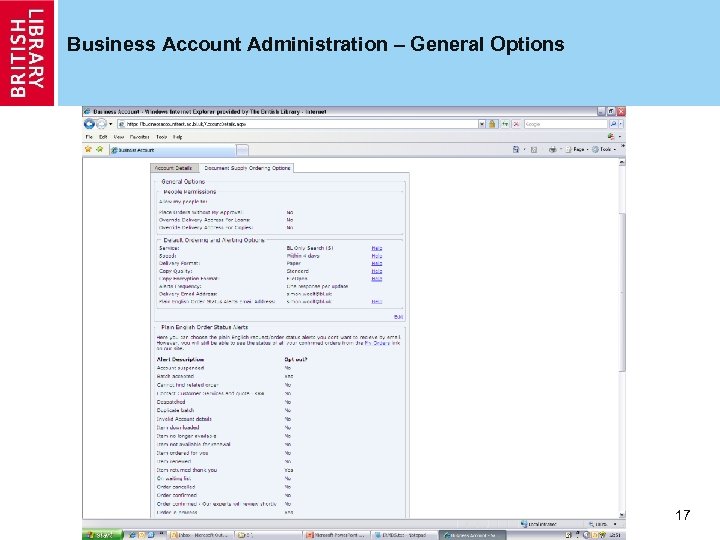Open the zoom level control in status bar

(x=603, y=524)
